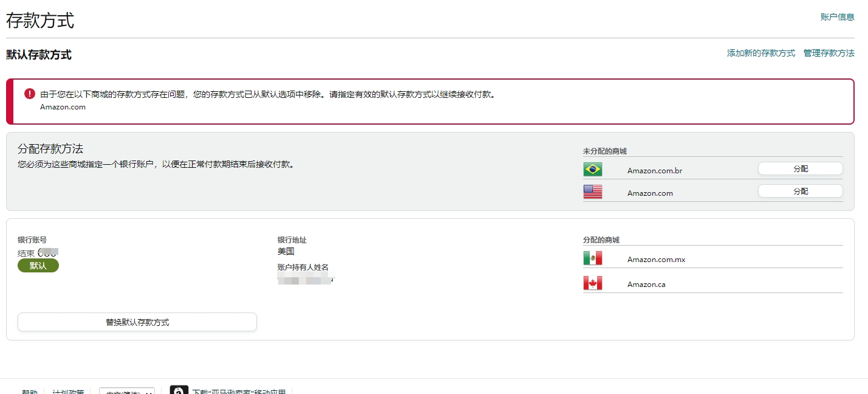Click Amazon.com text inside the red alert box
Image resolution: width=868 pixels, height=394 pixels.
(63, 107)
